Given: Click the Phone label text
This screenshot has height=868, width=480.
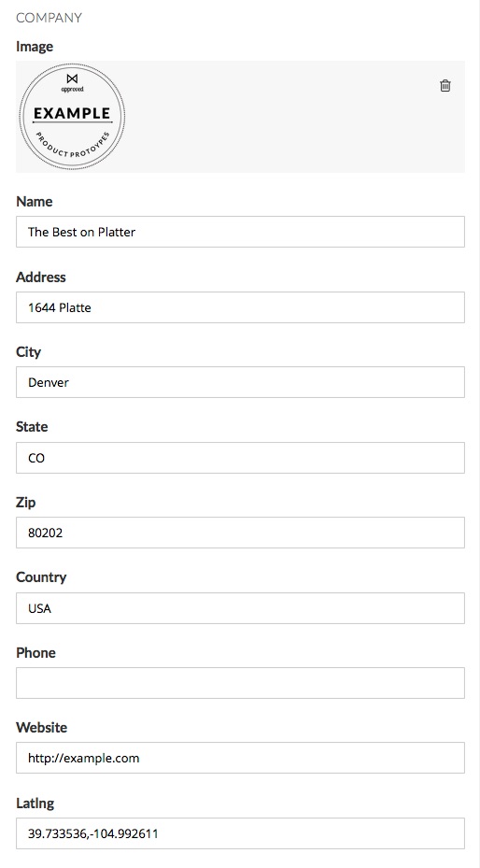Looking at the screenshot, I should pyautogui.click(x=35, y=653).
